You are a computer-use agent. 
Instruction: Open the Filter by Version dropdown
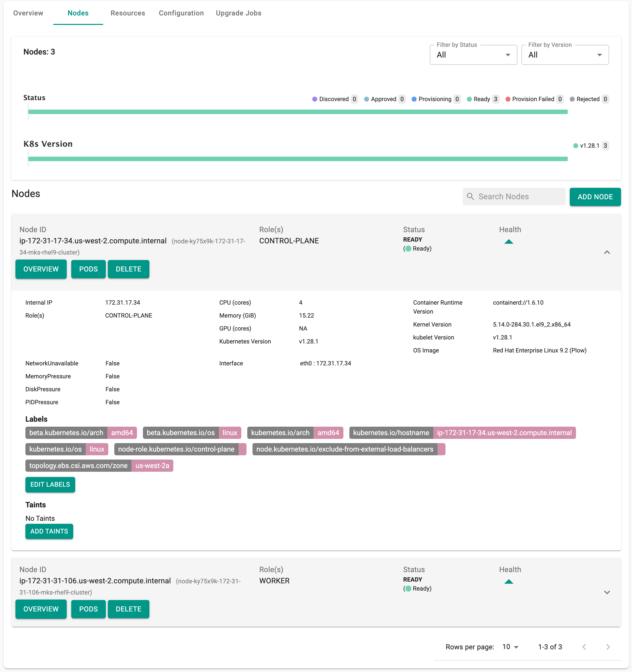coord(565,55)
